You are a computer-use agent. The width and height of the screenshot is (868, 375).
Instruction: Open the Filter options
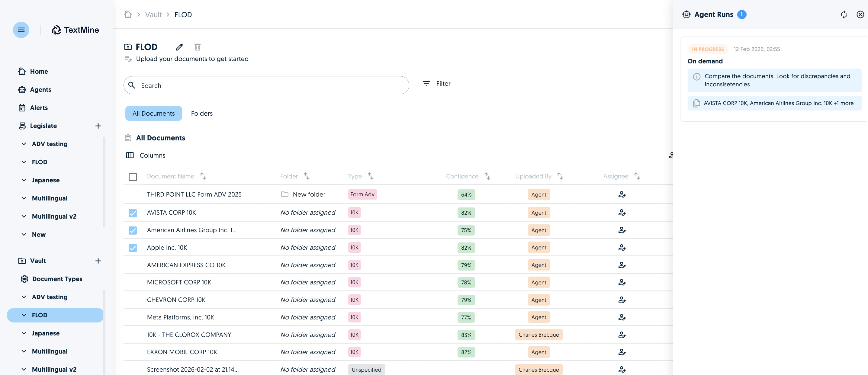[x=437, y=83]
